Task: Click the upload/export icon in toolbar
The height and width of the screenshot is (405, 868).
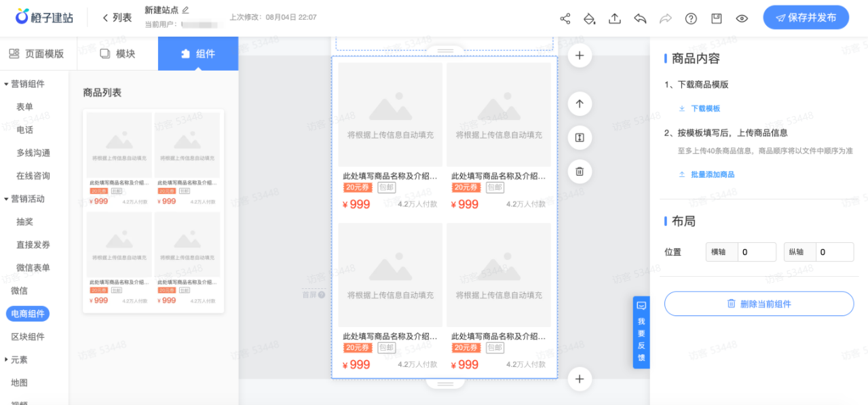Action: pyautogui.click(x=615, y=18)
